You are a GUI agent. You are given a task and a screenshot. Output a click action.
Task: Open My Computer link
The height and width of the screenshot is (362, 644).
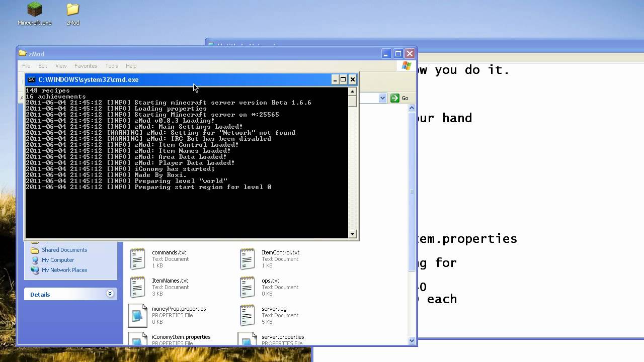click(58, 260)
